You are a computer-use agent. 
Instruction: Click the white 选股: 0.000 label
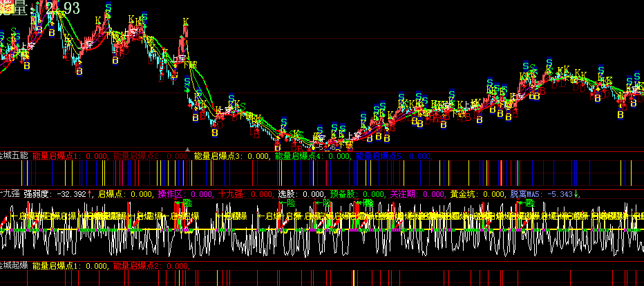pyautogui.click(x=302, y=194)
